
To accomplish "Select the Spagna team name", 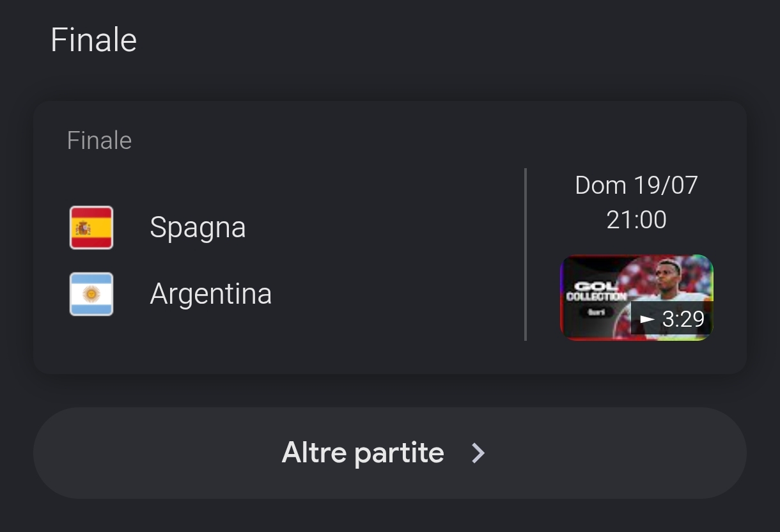I will [198, 228].
